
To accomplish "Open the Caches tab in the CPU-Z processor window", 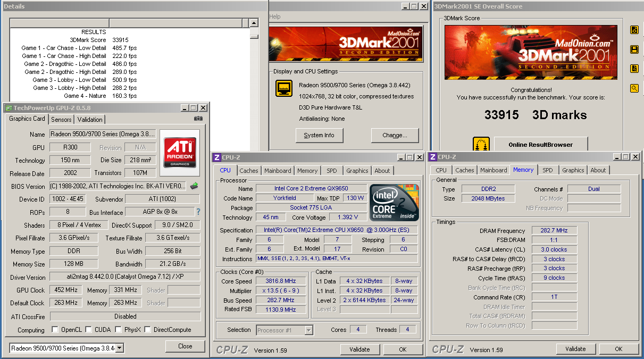I will [248, 171].
